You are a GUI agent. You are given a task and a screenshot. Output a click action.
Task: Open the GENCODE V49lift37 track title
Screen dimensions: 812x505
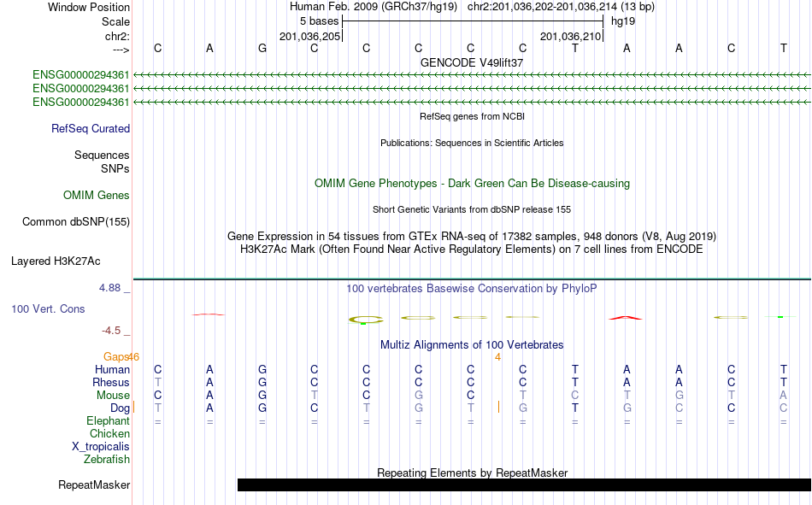click(x=472, y=62)
